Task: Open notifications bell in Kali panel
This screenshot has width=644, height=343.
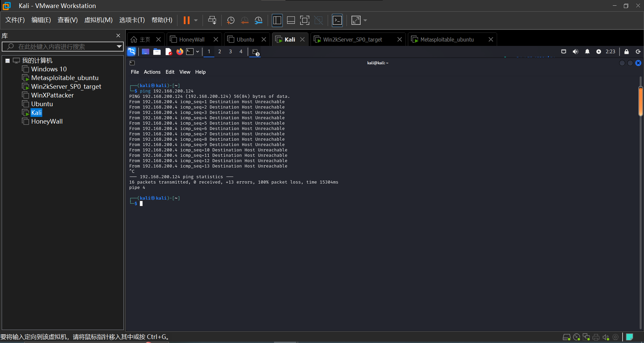Action: pos(587,52)
